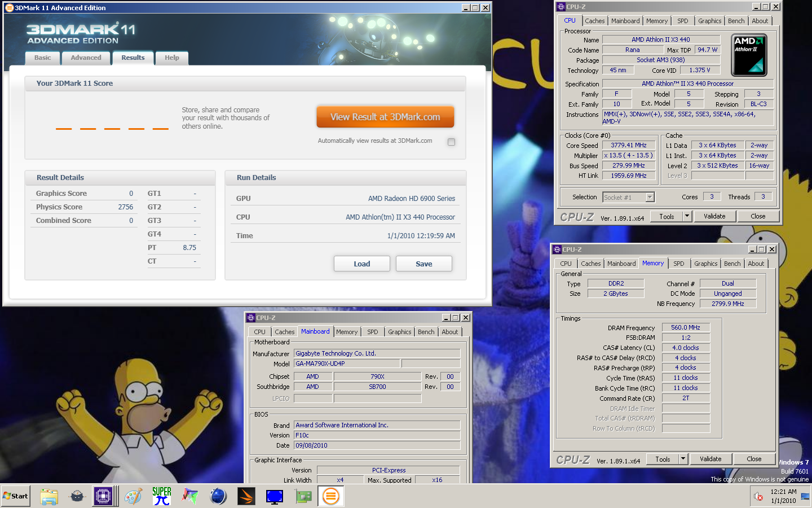Image resolution: width=812 pixels, height=508 pixels.
Task: Open the blue globe taskbar icon
Action: pos(218,496)
